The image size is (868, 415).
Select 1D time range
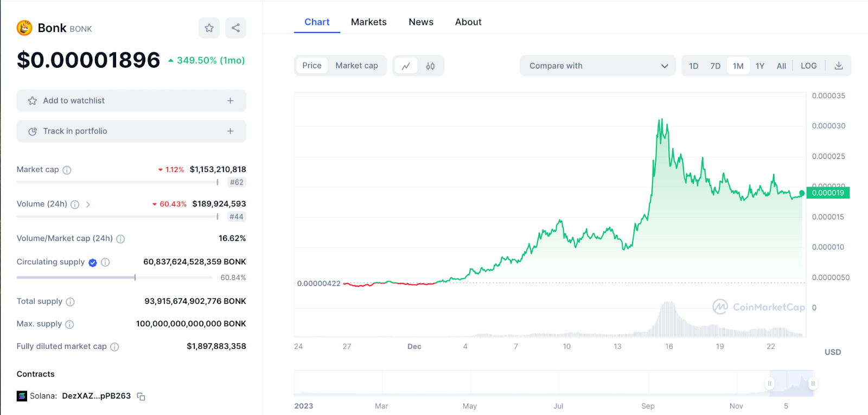pyautogui.click(x=693, y=66)
